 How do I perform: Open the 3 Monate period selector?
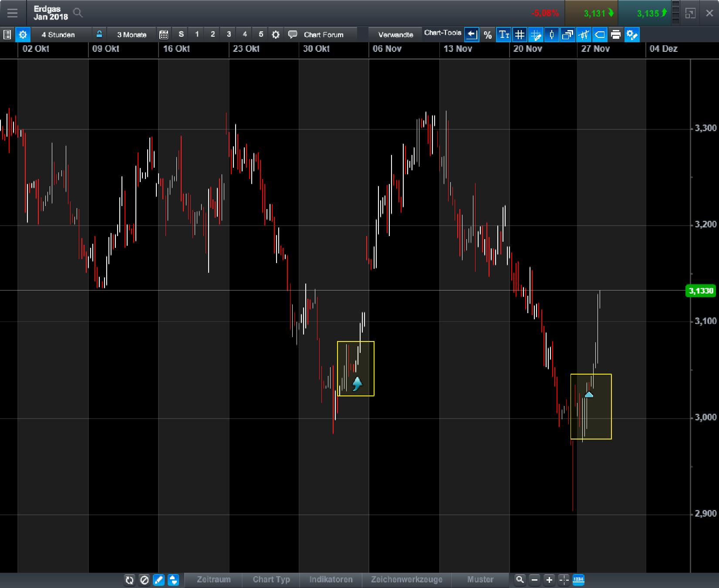coord(132,34)
